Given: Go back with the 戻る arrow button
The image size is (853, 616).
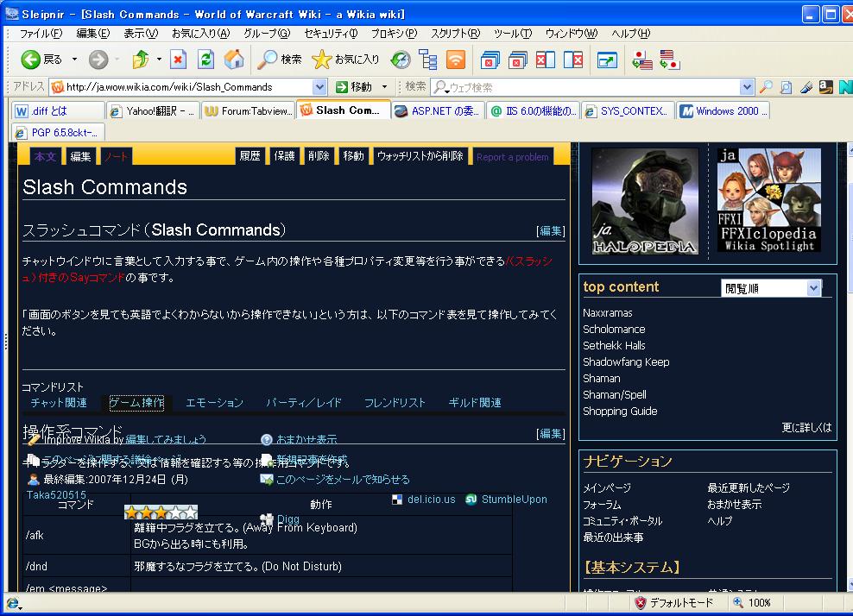Looking at the screenshot, I should coord(41,60).
